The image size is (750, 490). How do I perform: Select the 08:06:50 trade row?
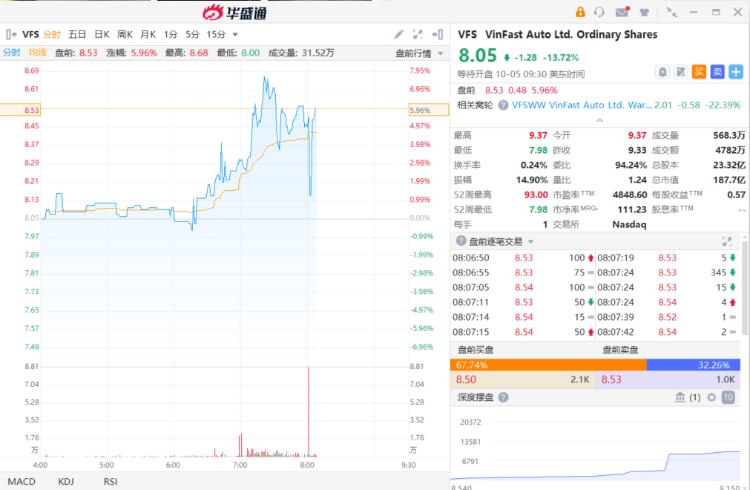523,258
